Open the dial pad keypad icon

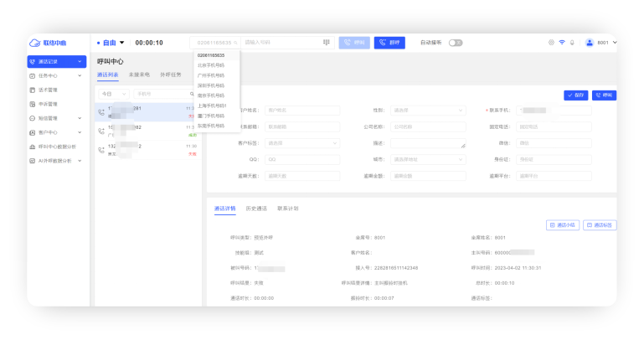click(x=326, y=43)
